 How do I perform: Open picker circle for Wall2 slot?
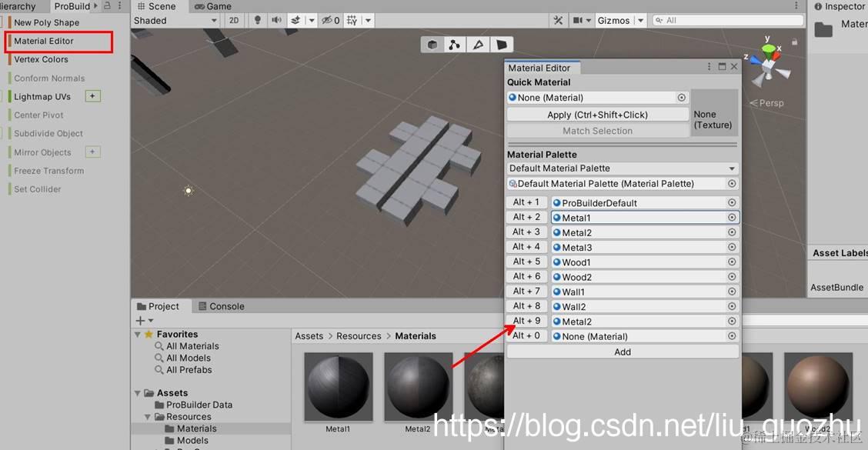732,306
